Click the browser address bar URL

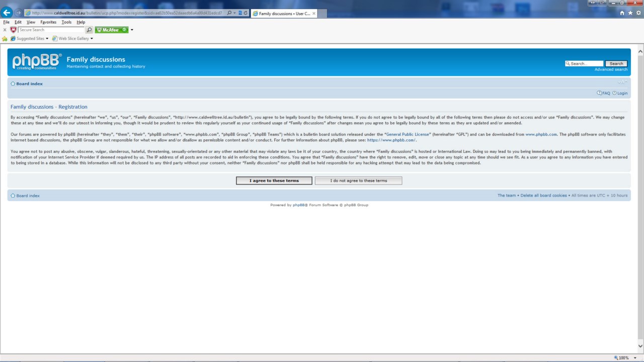click(x=126, y=13)
